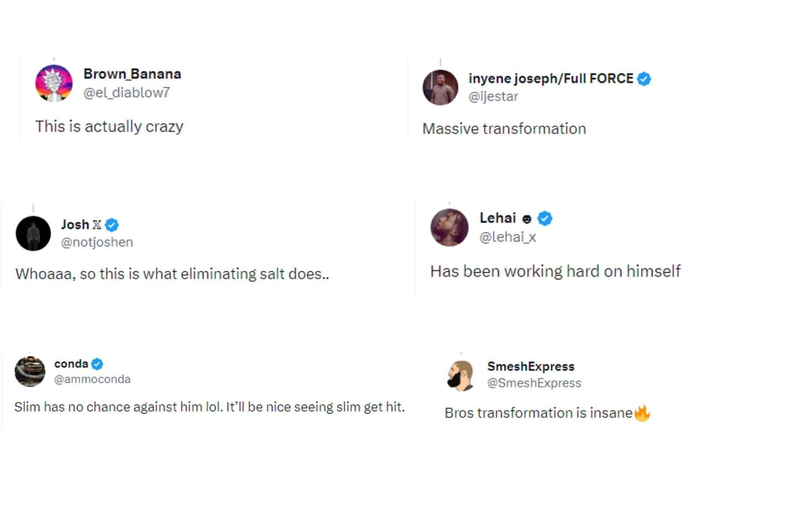Viewport: 812px width, 508px height.
Task: Click the @ammoconda handle
Action: click(x=92, y=378)
